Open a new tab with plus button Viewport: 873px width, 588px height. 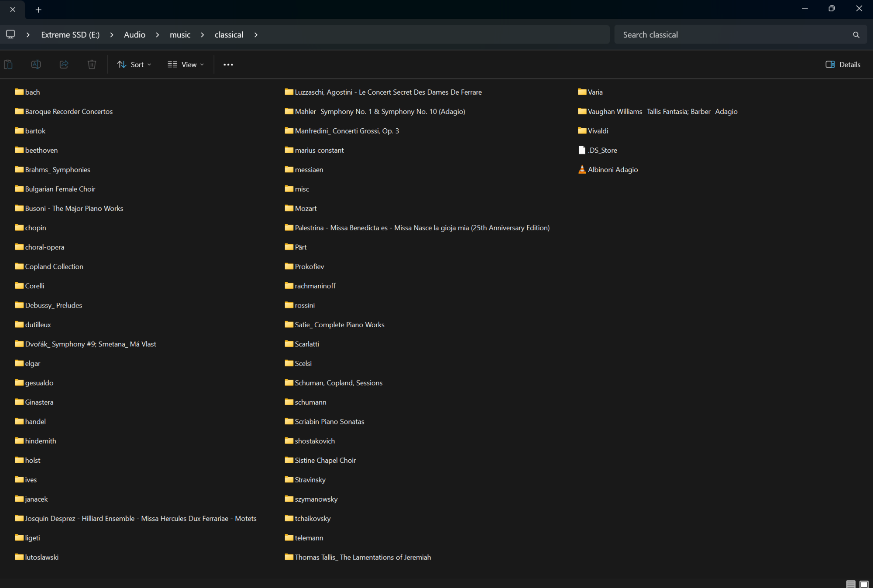tap(38, 10)
